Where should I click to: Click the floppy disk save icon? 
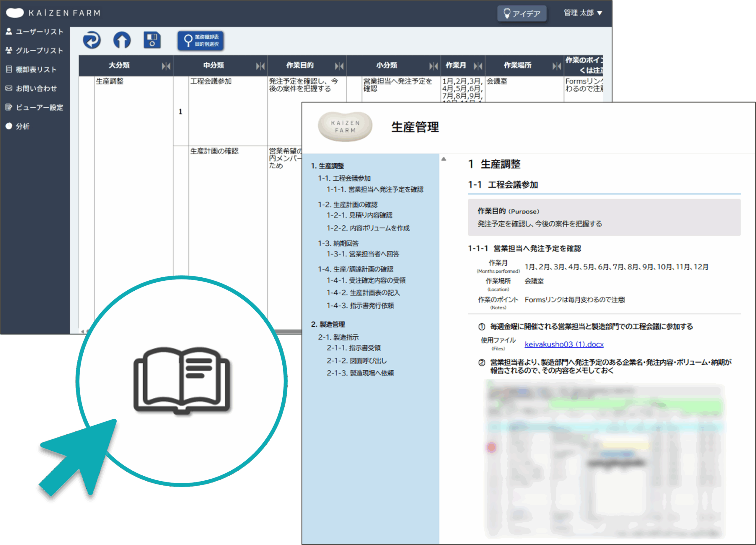click(x=152, y=40)
